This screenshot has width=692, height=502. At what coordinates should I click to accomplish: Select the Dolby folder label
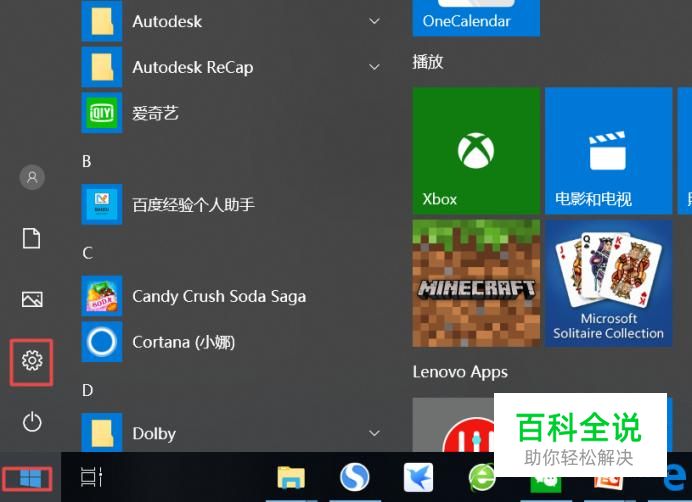pyautogui.click(x=154, y=434)
